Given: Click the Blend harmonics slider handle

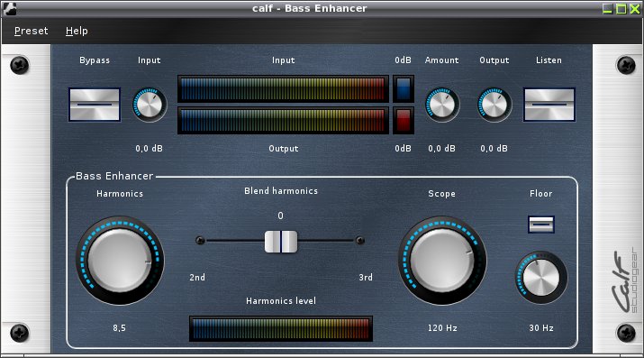Looking at the screenshot, I should point(281,242).
